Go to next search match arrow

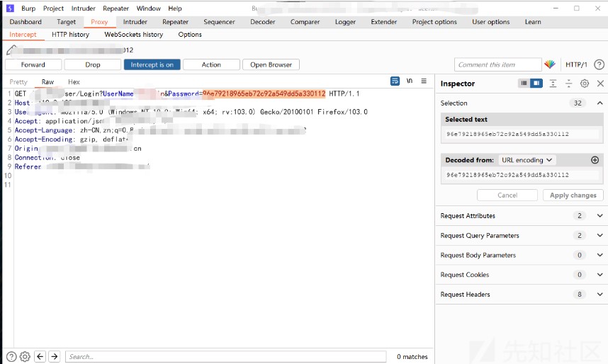point(55,356)
